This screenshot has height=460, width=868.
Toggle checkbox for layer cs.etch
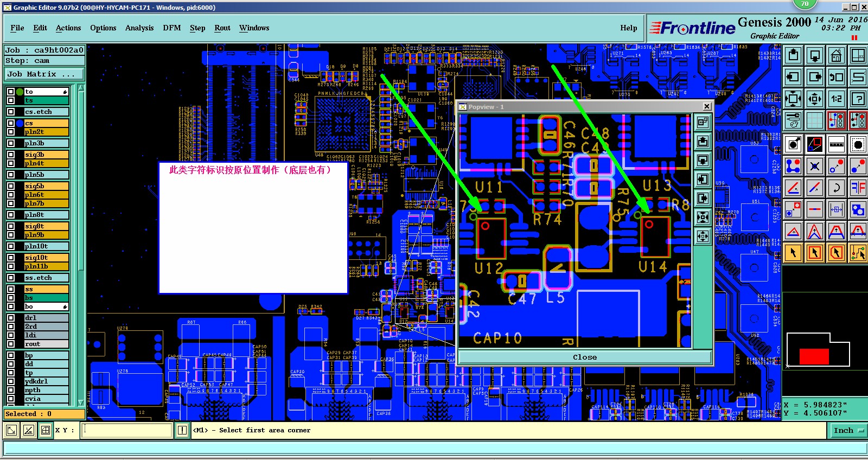coord(11,112)
